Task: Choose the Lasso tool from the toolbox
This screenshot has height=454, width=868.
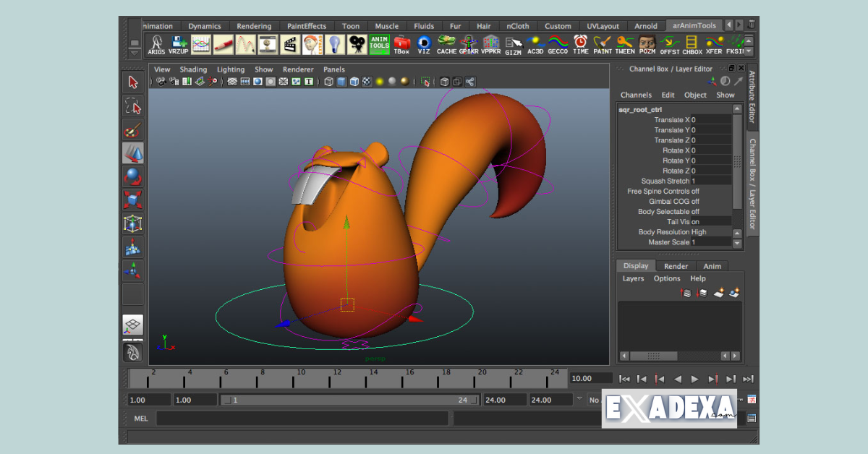Action: (x=132, y=106)
